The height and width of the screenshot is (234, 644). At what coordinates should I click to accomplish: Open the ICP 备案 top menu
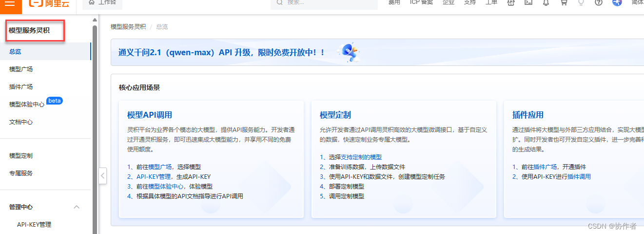pyautogui.click(x=421, y=2)
